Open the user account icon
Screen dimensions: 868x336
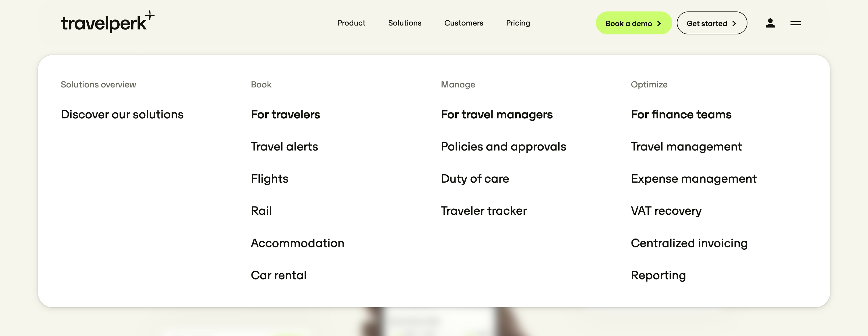coord(770,23)
